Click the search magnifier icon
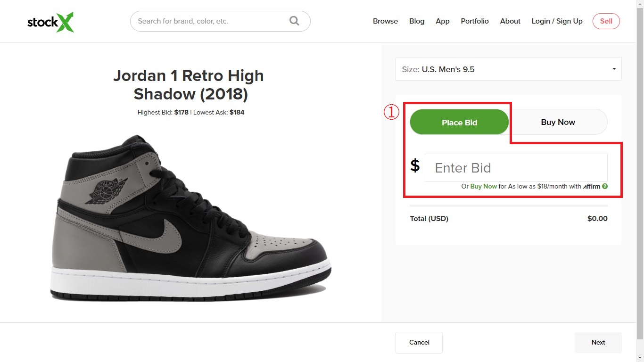644x362 pixels. click(x=294, y=21)
